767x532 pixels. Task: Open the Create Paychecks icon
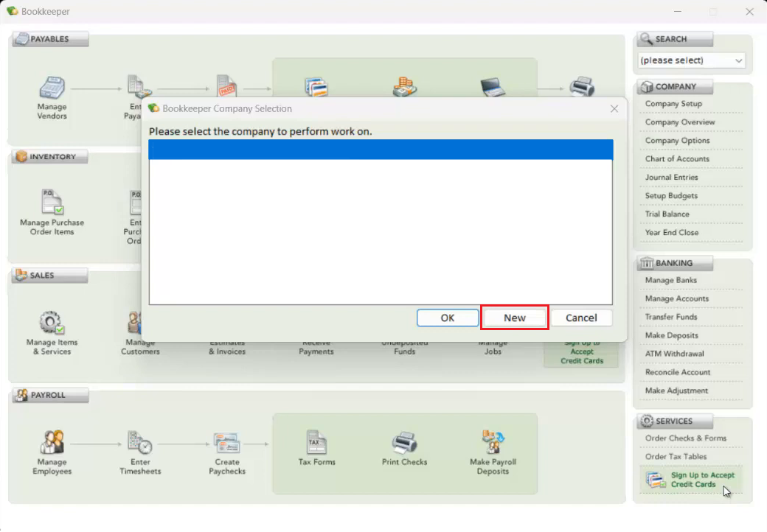(x=227, y=443)
